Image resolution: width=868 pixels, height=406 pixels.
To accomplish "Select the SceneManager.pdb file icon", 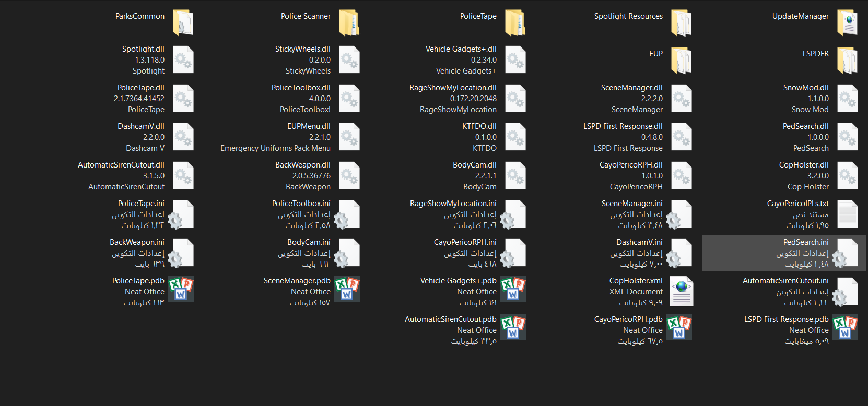I will point(347,289).
